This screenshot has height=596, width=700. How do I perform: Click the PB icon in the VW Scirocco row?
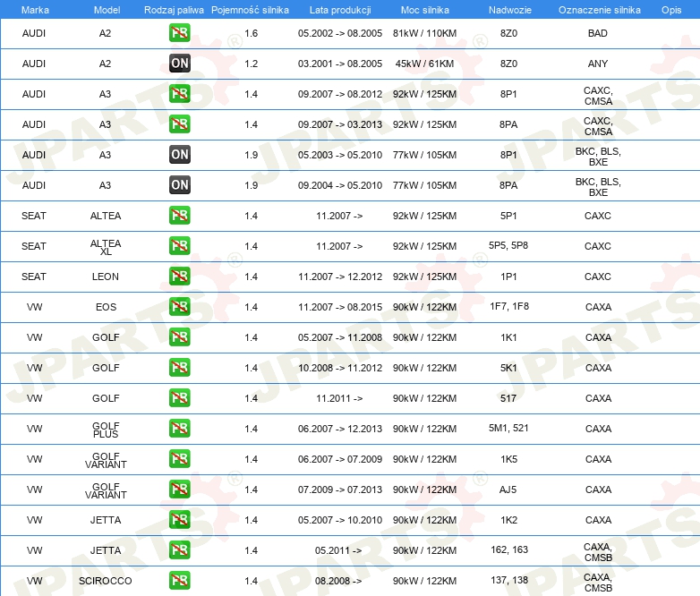click(179, 581)
